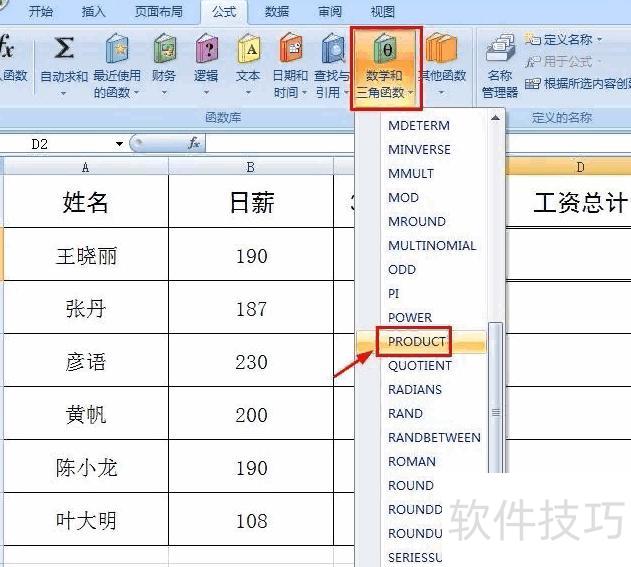Select PRODUCT from the function list
The image size is (631, 567).
[417, 342]
